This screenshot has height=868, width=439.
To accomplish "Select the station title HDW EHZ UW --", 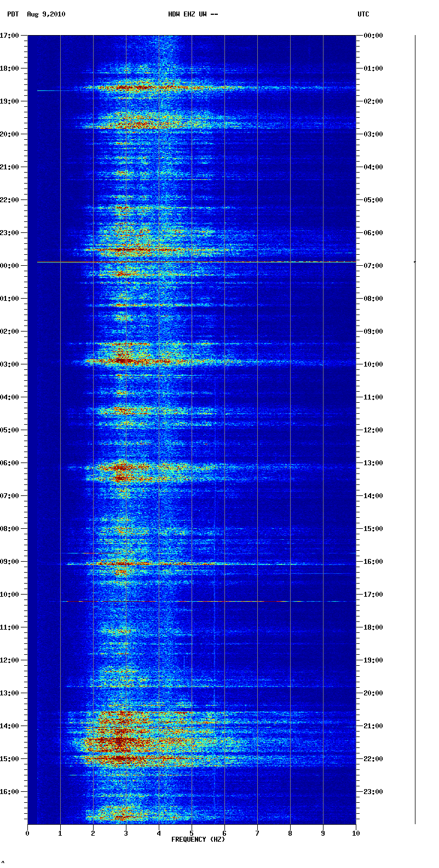I will 193,14.
